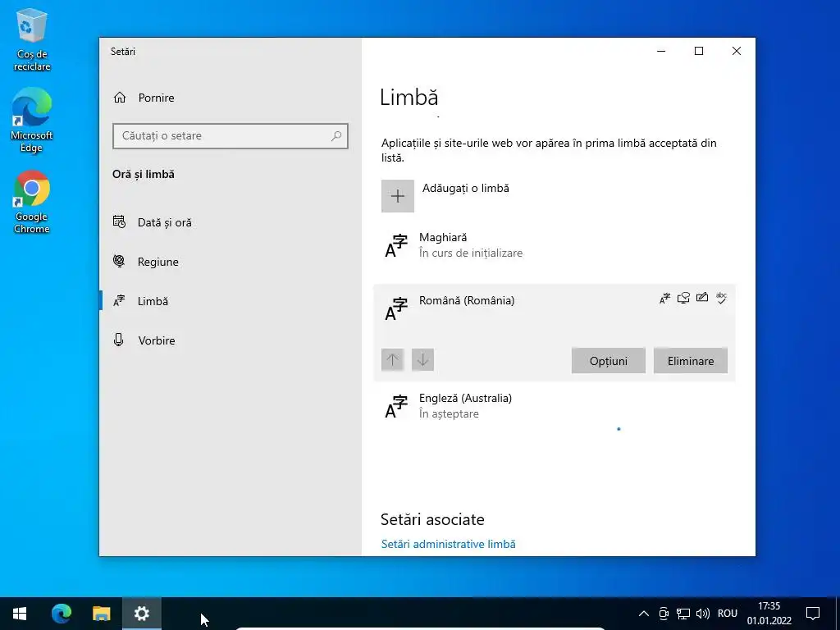
Task: Maximize the Setări window
Action: (x=699, y=51)
